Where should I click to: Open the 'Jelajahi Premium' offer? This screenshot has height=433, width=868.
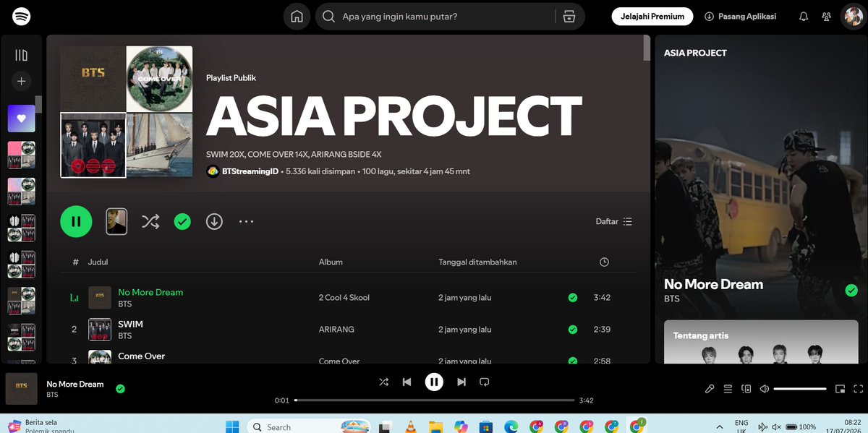click(652, 17)
